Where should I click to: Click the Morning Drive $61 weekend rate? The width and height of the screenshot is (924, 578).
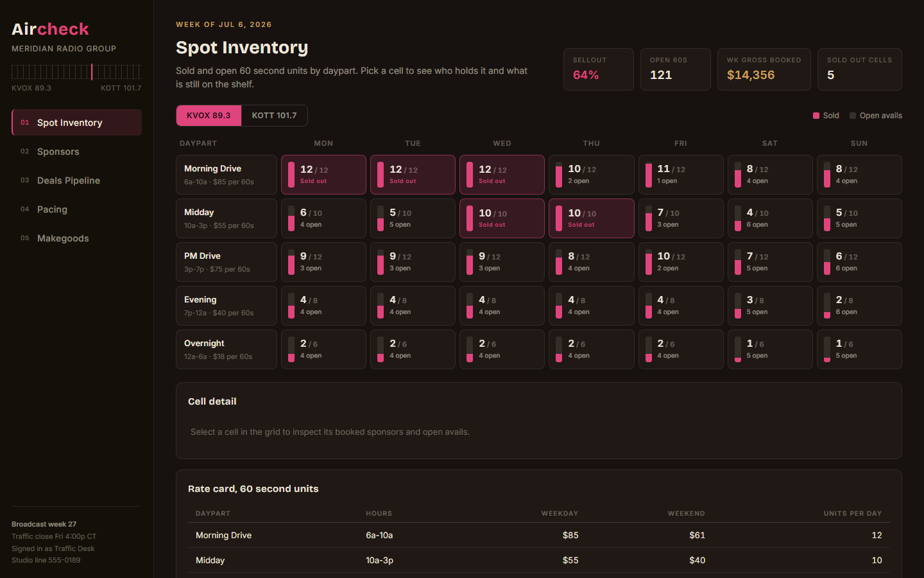click(697, 535)
